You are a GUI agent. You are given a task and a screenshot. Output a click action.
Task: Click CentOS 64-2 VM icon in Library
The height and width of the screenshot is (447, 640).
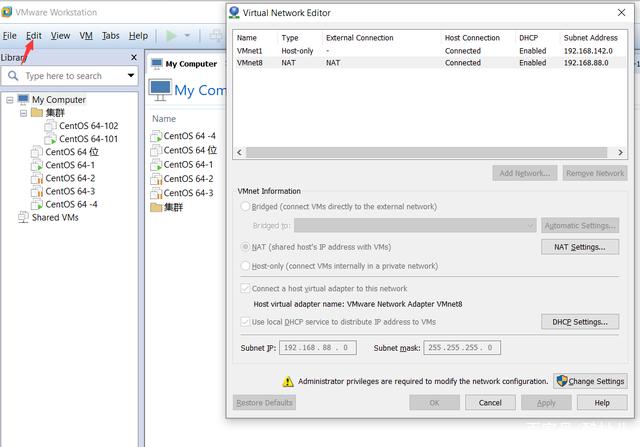(37, 178)
